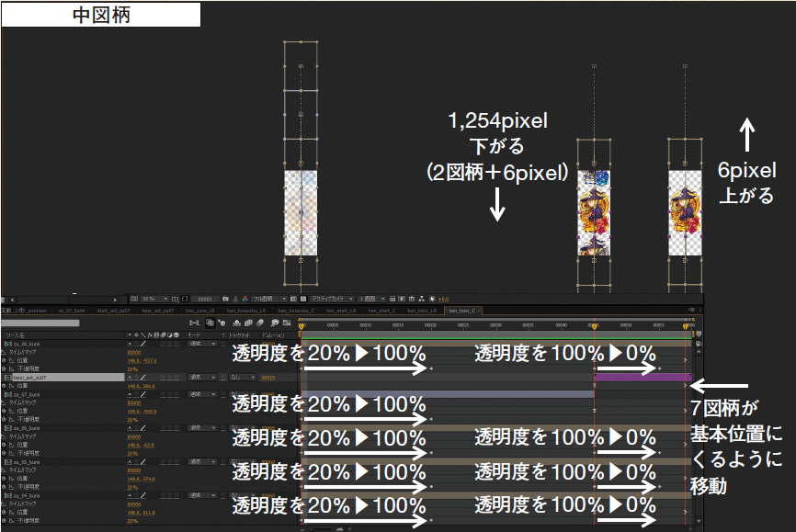
Task: Toggle opacity stopwatch for zu_07_kumi
Action: click(5, 420)
